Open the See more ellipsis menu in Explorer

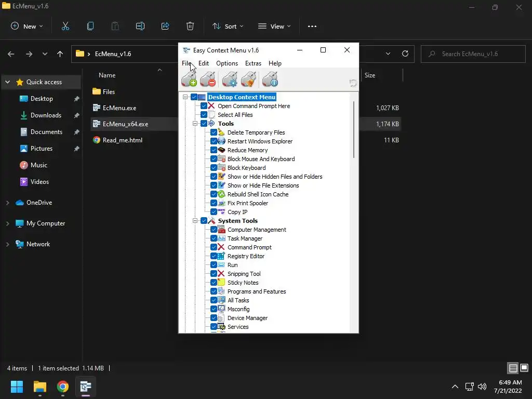click(x=312, y=26)
